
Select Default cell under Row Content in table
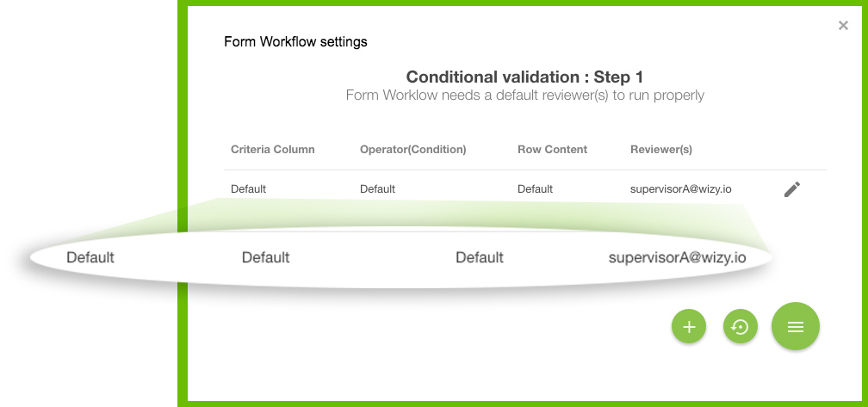pos(536,189)
